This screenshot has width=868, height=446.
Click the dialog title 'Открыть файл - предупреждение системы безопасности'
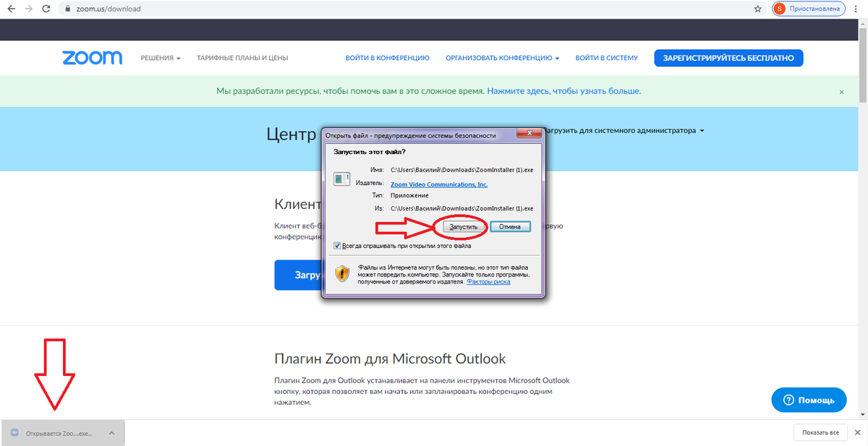411,134
